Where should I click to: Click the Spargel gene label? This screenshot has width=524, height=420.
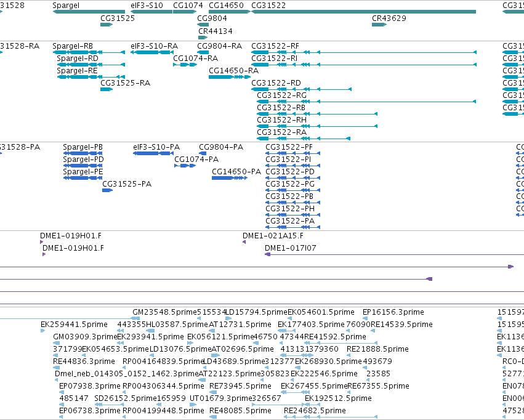(x=66, y=6)
